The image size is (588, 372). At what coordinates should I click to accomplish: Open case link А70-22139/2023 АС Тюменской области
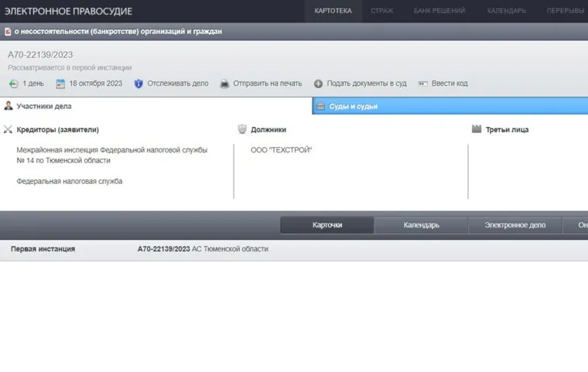coord(203,249)
